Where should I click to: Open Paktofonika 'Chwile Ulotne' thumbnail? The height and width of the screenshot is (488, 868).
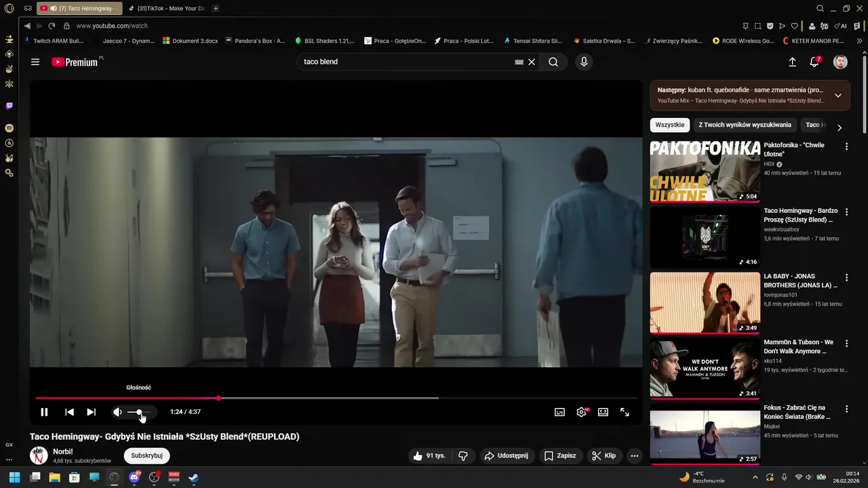click(x=705, y=171)
